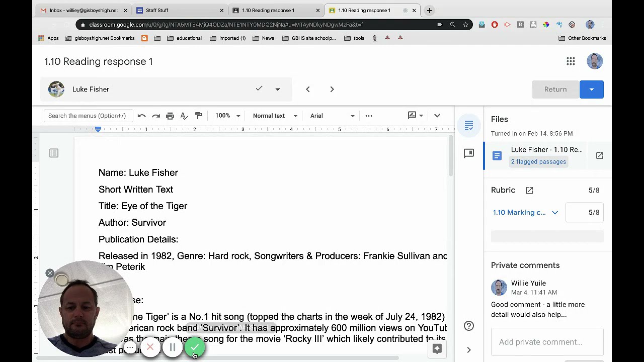
Task: Click the document vertical scrollbar
Action: click(x=451, y=156)
